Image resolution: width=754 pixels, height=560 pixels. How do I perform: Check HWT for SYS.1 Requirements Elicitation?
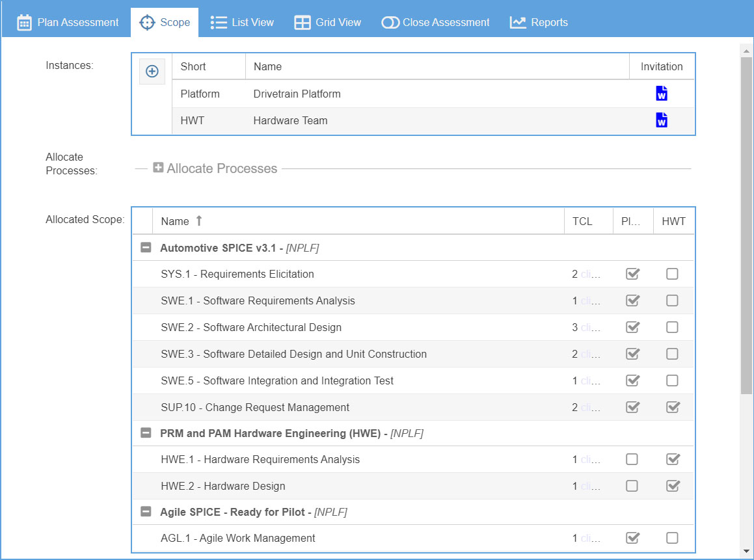coord(672,274)
